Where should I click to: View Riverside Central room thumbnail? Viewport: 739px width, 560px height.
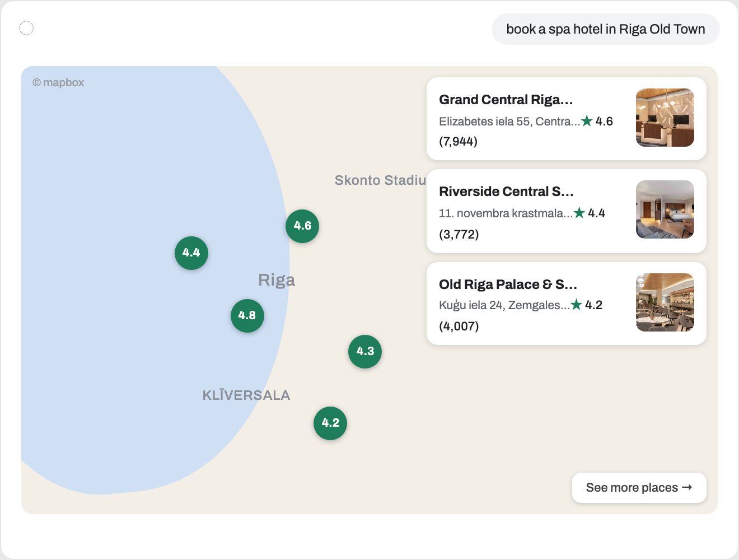[x=665, y=209]
